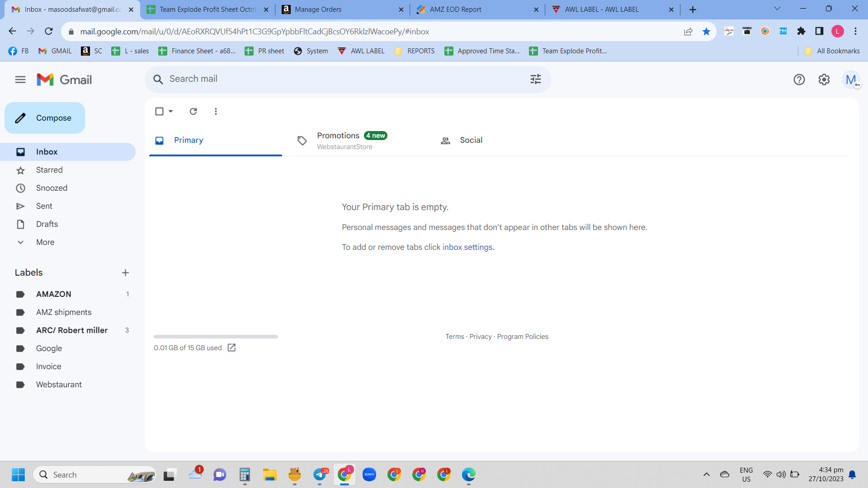
Task: Click the storage usage progress bar
Action: [216, 337]
